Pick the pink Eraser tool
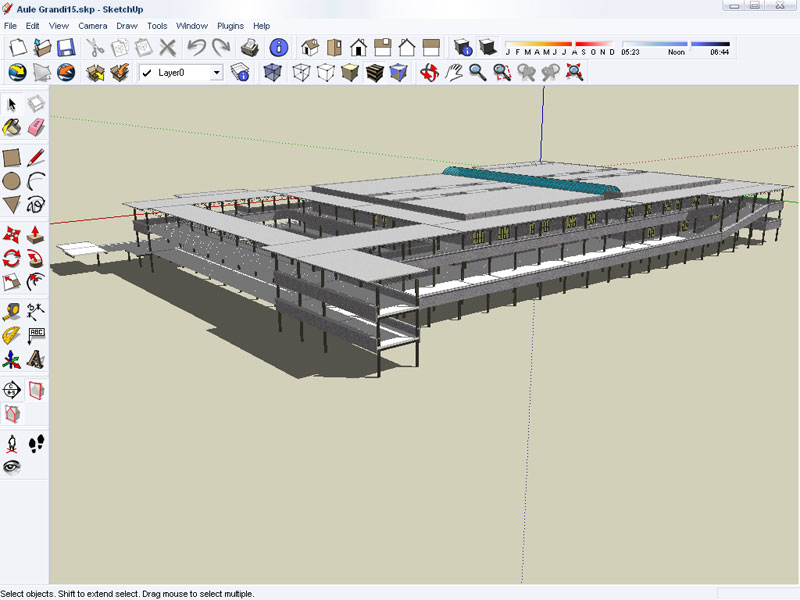800x600 pixels. [x=36, y=128]
